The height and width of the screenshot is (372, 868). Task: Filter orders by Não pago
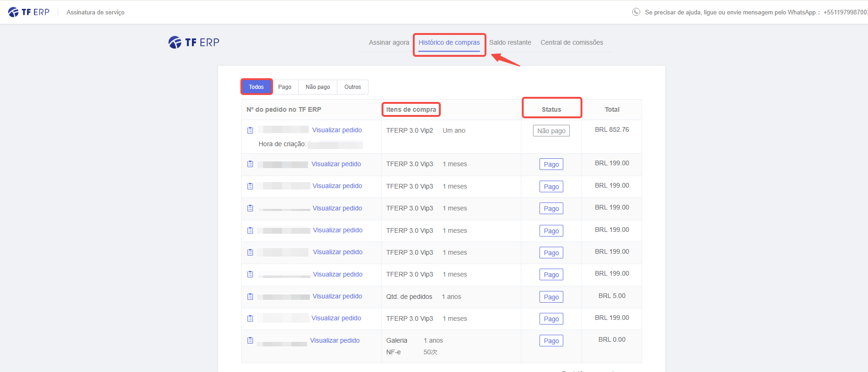click(x=318, y=87)
